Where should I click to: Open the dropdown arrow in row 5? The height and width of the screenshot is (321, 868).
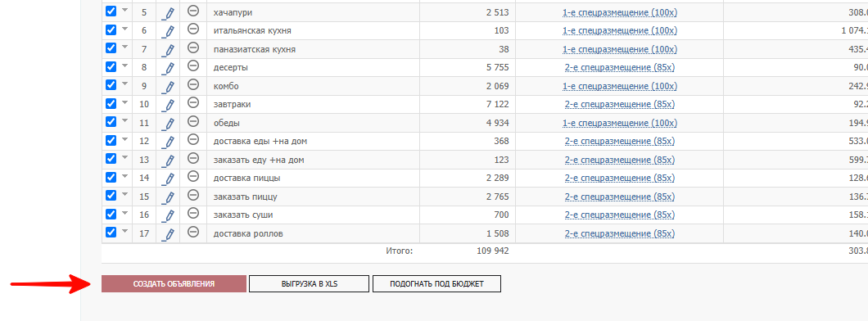tap(124, 10)
